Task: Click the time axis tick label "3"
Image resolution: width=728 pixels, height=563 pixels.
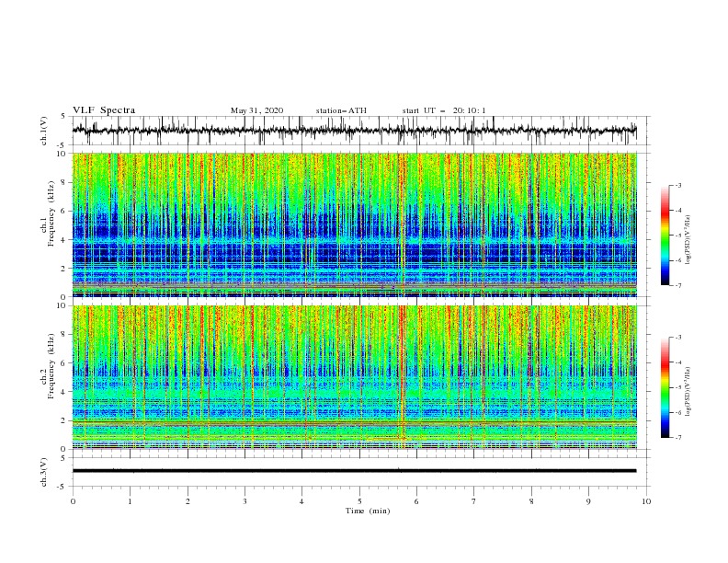Action: tap(245, 501)
